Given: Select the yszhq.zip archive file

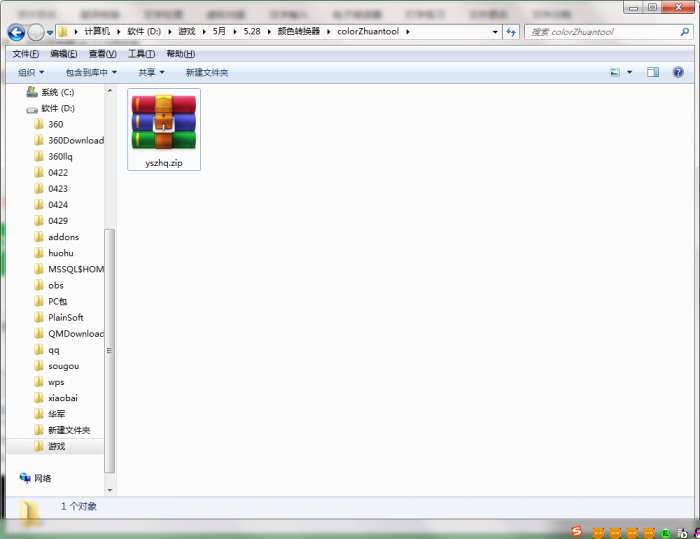Looking at the screenshot, I should [x=164, y=129].
